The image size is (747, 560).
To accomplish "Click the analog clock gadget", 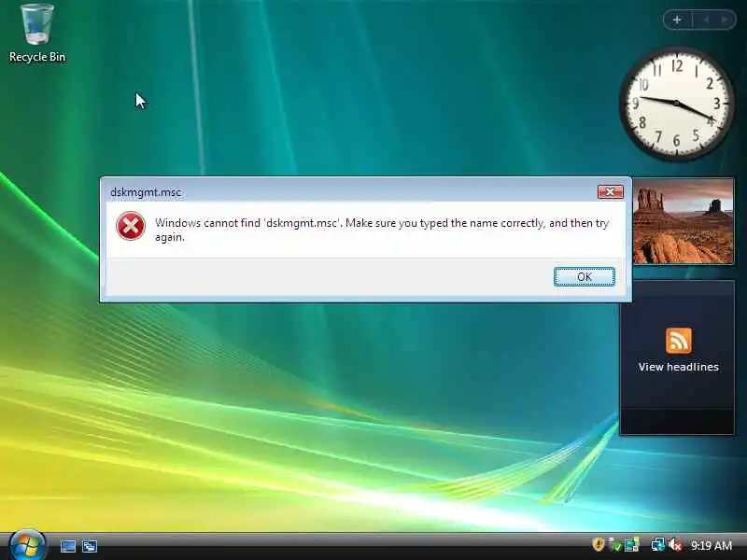I will (x=676, y=103).
